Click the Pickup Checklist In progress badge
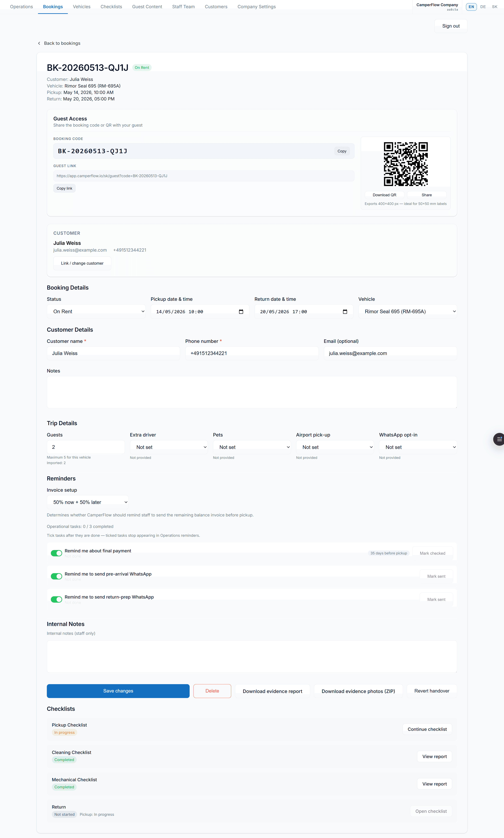Viewport: 504px width, 838px height. [x=65, y=732]
